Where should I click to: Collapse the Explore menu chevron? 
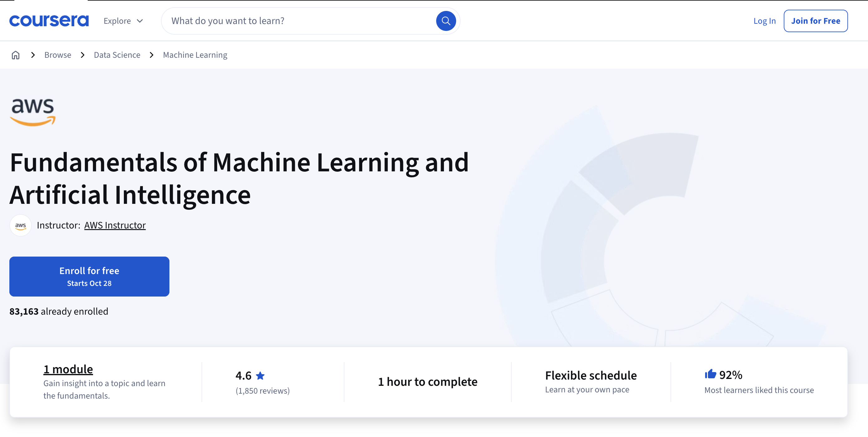(139, 21)
